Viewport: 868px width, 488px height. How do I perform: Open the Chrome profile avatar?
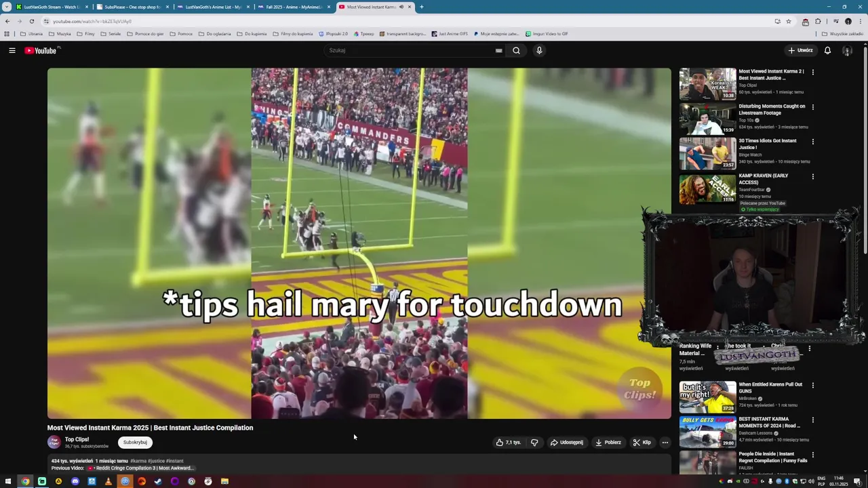pos(848,21)
